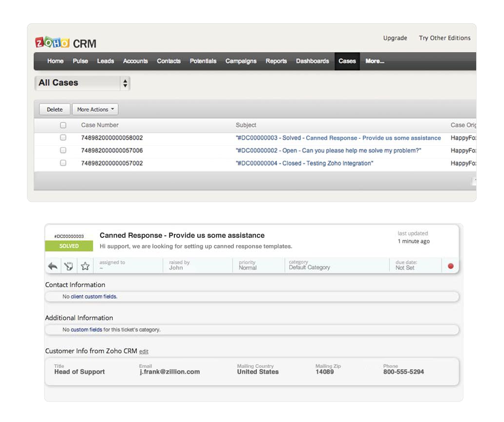Image resolution: width=504 pixels, height=422 pixels.
Task: Click the priority Normal field
Action: pyautogui.click(x=258, y=266)
